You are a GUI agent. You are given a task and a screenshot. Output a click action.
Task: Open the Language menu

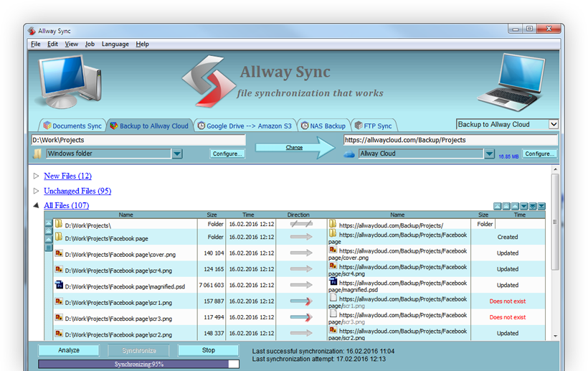pos(115,44)
